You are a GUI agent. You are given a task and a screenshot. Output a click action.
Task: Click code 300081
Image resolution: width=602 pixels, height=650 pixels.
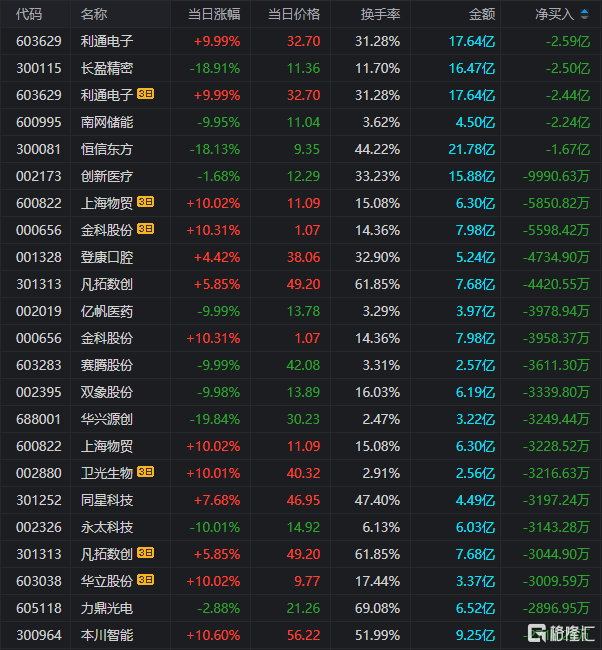(39, 149)
